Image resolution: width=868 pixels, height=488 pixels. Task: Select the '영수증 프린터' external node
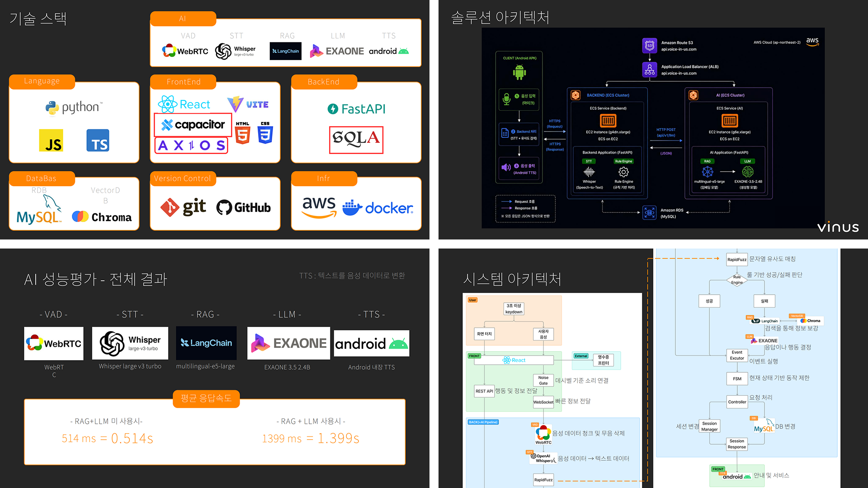(604, 360)
